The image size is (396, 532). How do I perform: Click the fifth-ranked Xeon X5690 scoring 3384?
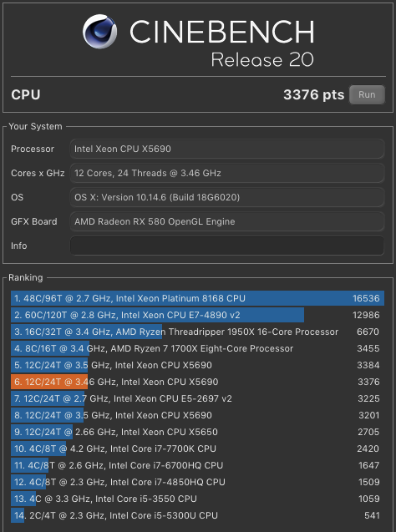(x=197, y=365)
